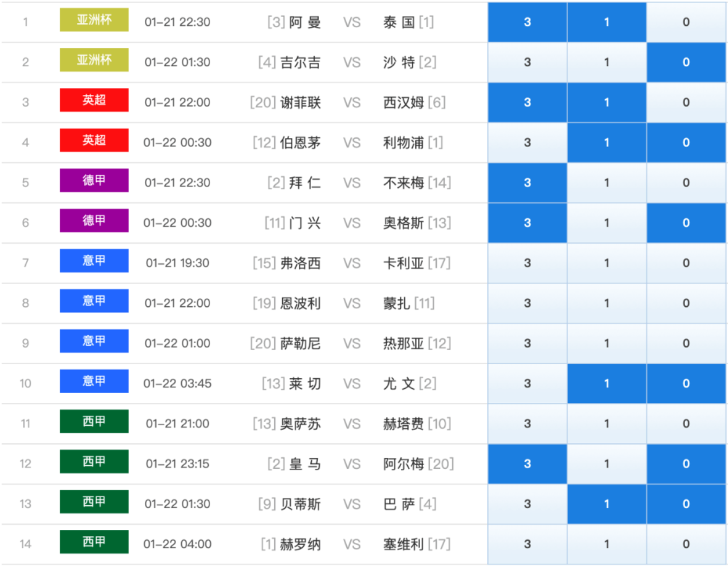This screenshot has height=568, width=728.
Task: Choose the 1 option for 门兴 vs 奥格斯
Action: pos(607,223)
